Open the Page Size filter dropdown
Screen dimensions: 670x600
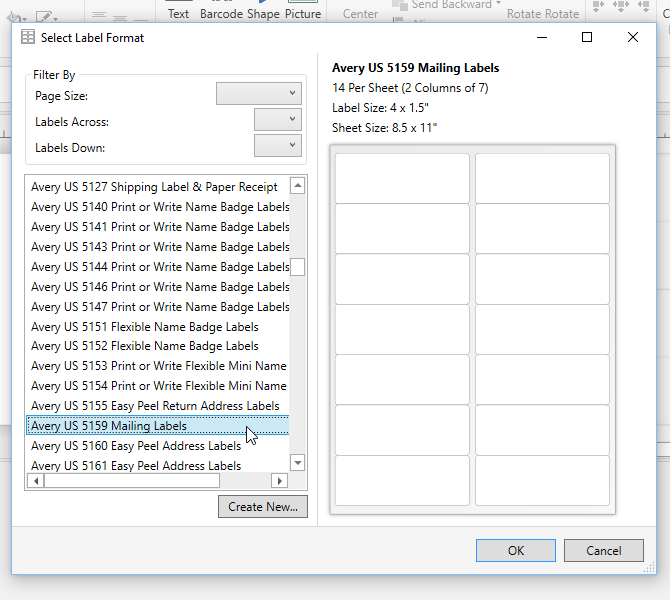pos(259,94)
